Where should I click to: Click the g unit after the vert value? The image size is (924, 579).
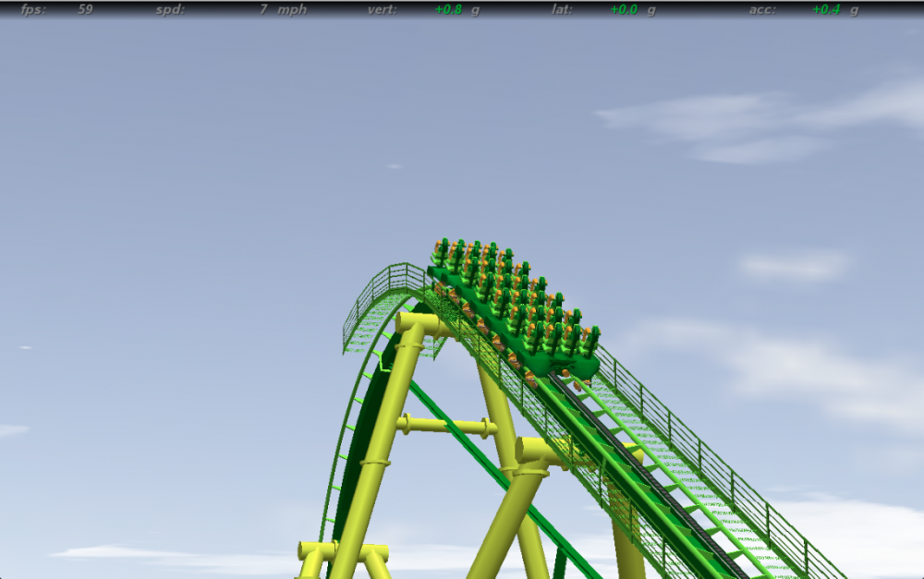click(x=476, y=9)
